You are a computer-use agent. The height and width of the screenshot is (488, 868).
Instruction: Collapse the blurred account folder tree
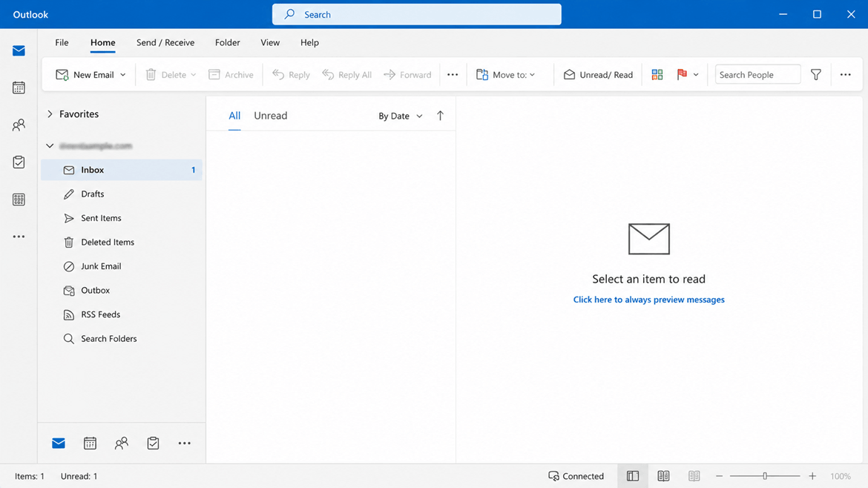[x=50, y=146]
